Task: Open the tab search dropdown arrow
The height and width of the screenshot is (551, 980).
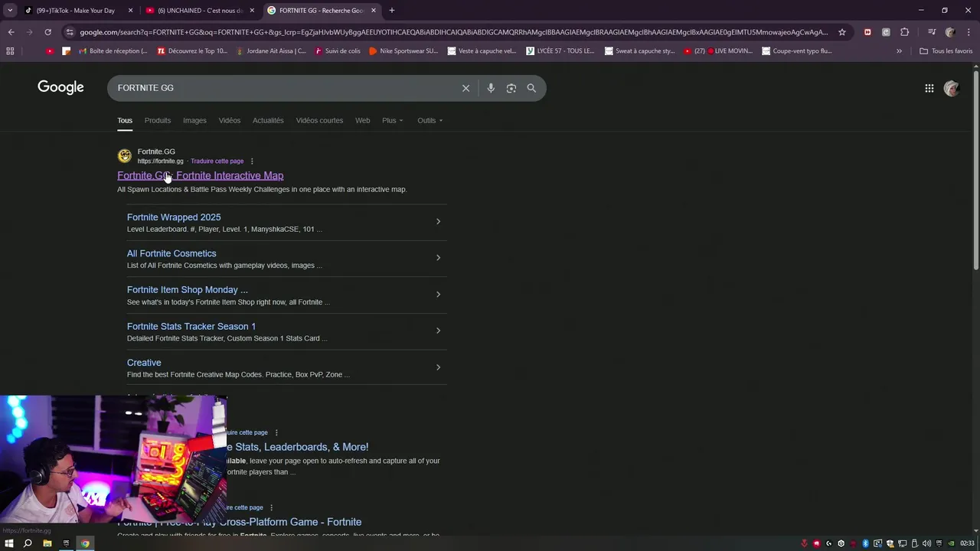Action: click(x=10, y=10)
